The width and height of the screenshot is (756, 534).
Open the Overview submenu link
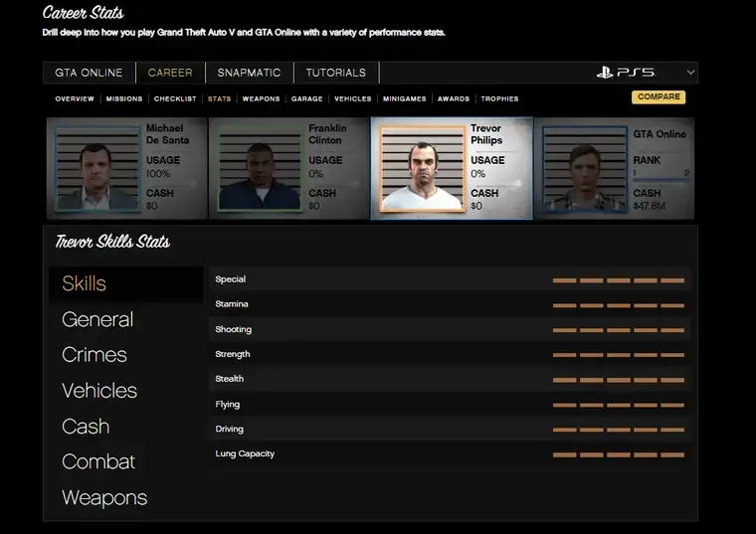(75, 99)
